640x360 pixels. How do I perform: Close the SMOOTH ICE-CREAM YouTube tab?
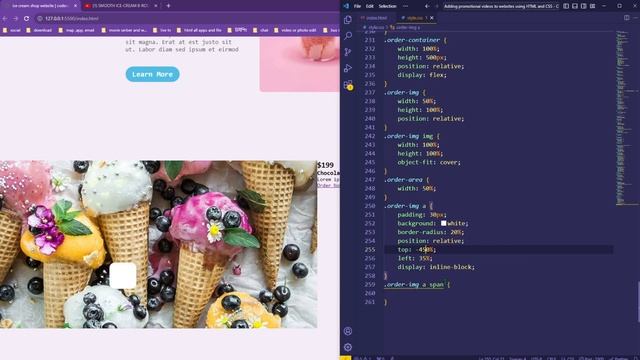click(156, 6)
